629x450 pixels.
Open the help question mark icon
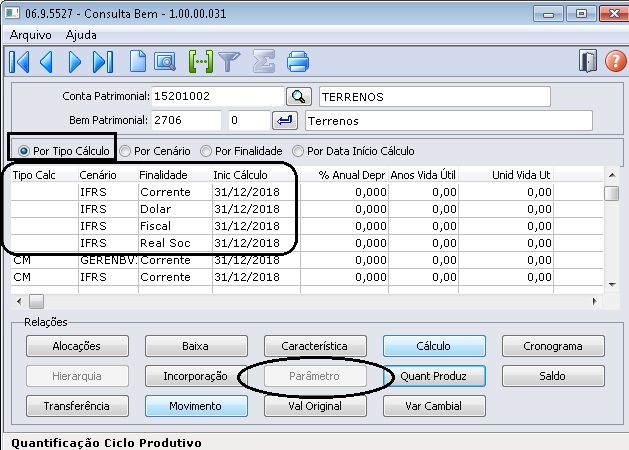coord(615,61)
